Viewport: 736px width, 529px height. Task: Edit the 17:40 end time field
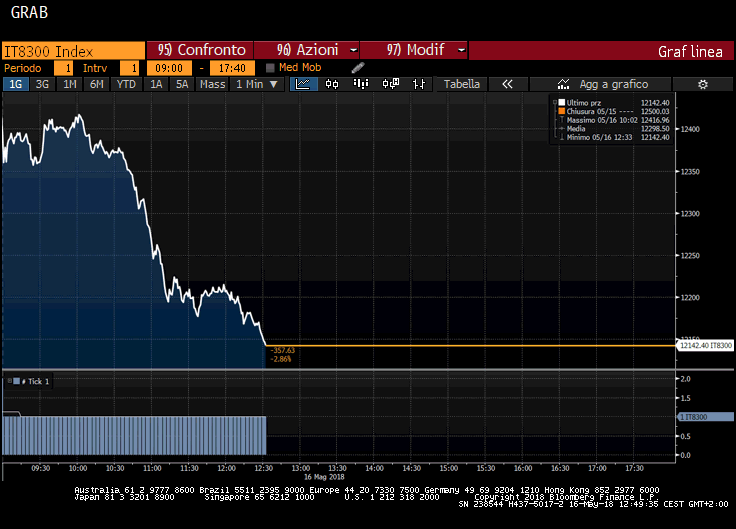tap(232, 68)
